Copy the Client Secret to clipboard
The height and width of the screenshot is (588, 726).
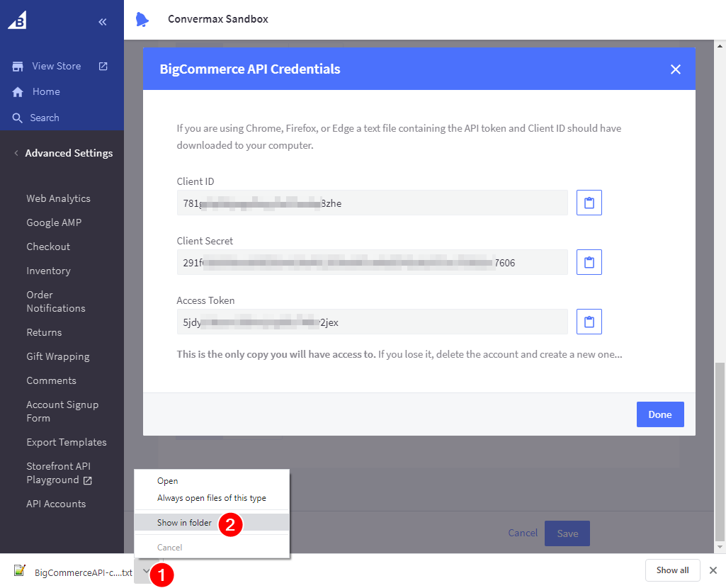(x=589, y=262)
